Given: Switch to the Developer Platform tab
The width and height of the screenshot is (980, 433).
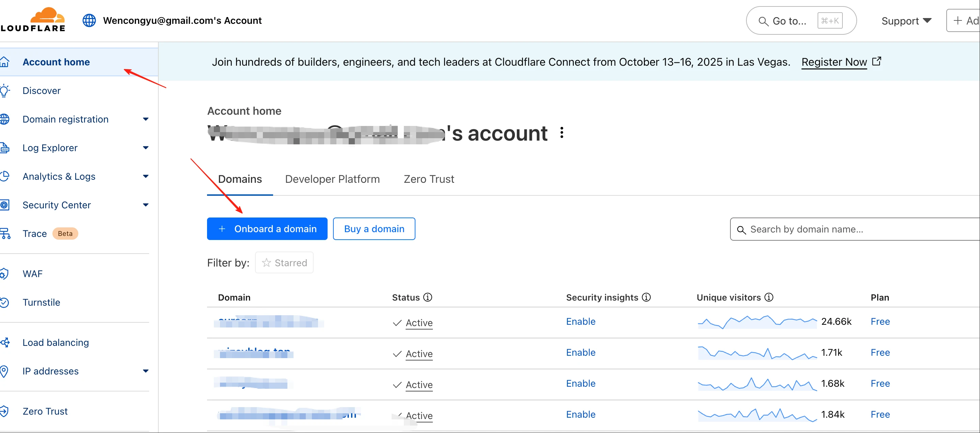Looking at the screenshot, I should (x=332, y=179).
